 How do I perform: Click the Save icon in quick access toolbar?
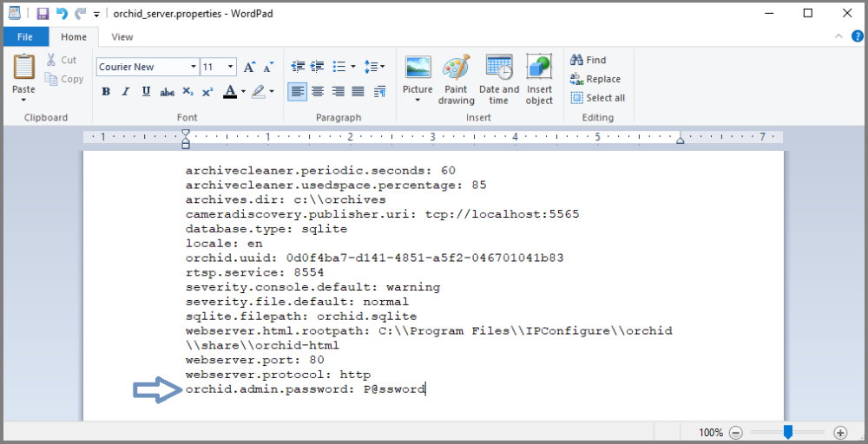coord(43,13)
